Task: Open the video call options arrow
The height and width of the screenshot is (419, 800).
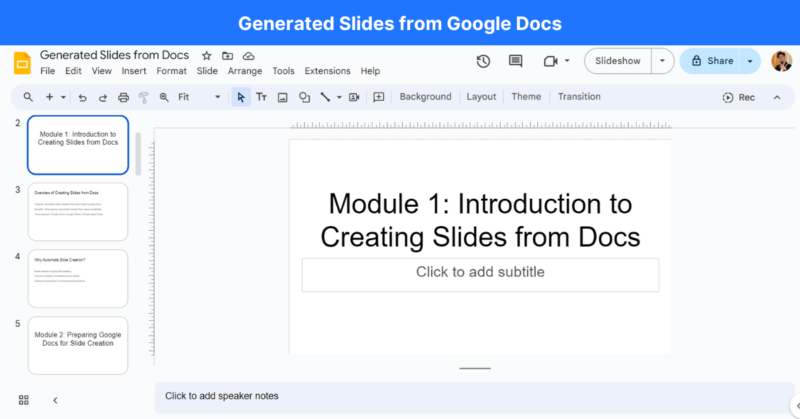Action: coord(567,61)
